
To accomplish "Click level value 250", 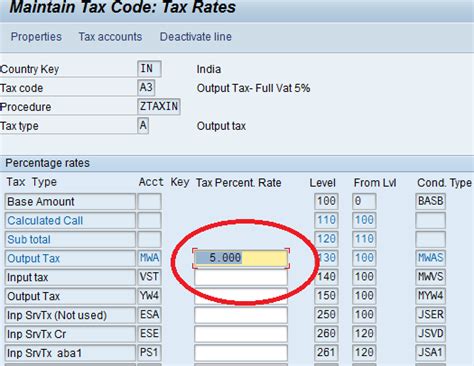I will 326,315.
